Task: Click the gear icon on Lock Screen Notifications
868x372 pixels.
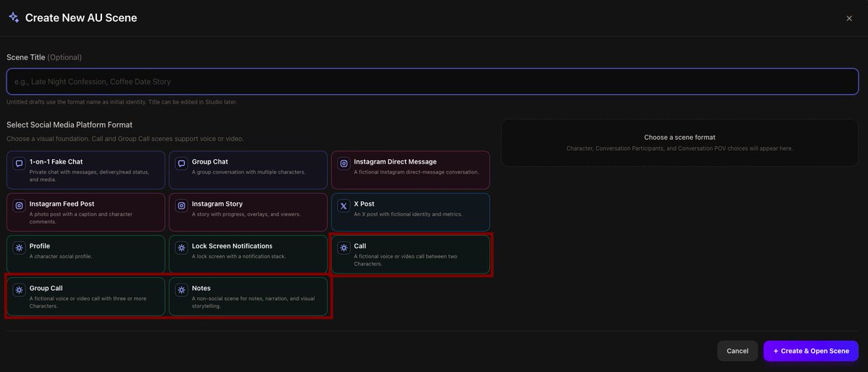Action: point(182,248)
